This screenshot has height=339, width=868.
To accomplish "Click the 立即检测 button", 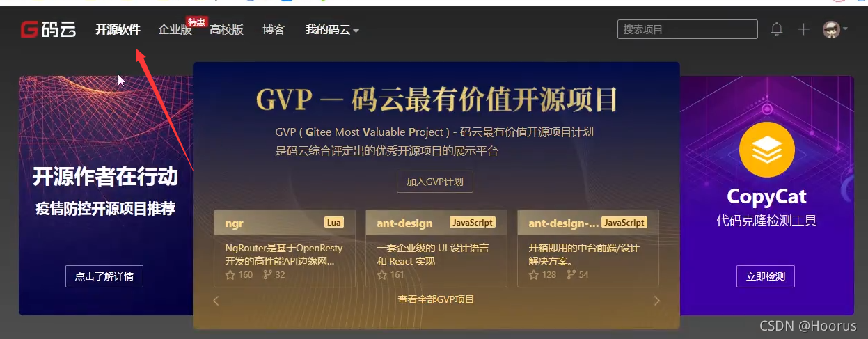I will (766, 276).
